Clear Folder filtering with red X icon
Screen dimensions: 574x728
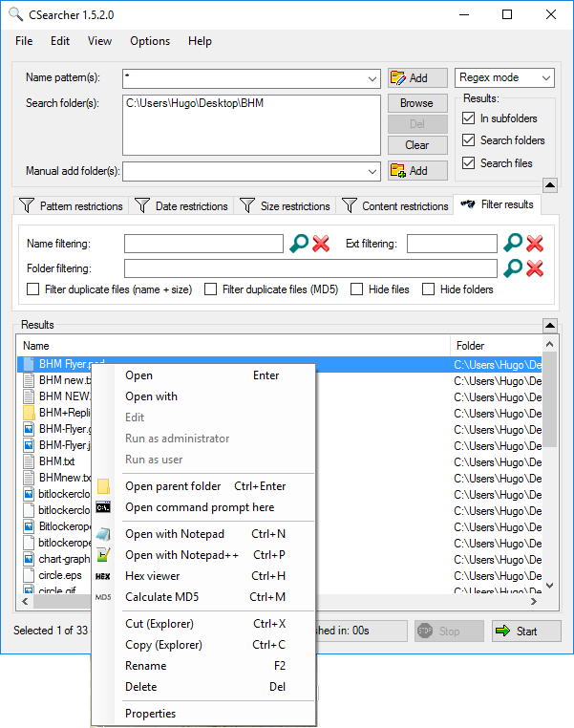tap(535, 268)
